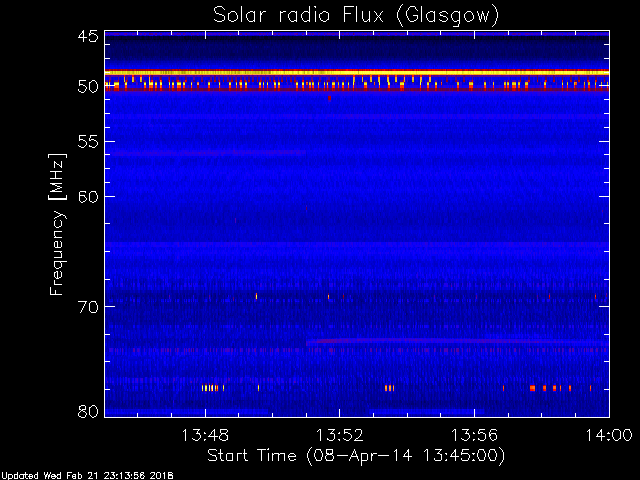Viewport: 640px width, 480px height.
Task: Click the bright yellow band near 49 MHz
Action: coord(357,73)
